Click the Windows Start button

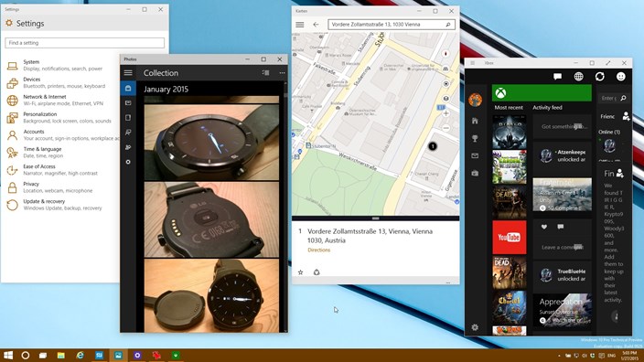coord(8,355)
